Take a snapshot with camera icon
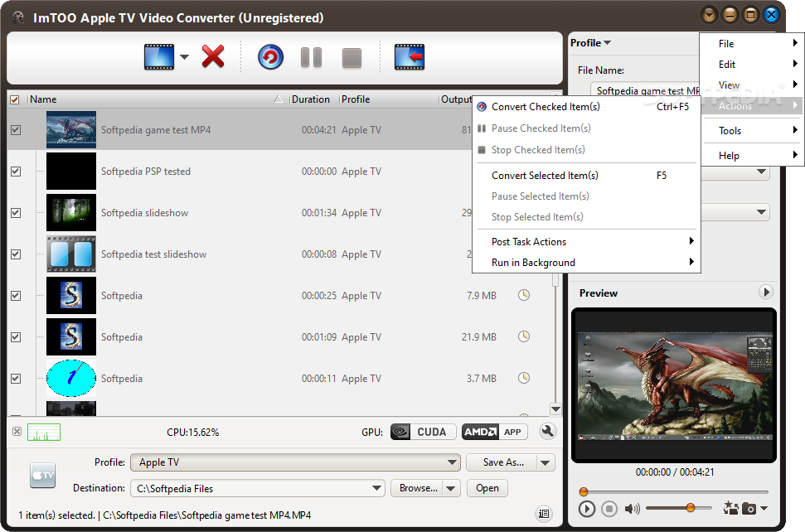Screen dimensions: 805x532 point(749,509)
